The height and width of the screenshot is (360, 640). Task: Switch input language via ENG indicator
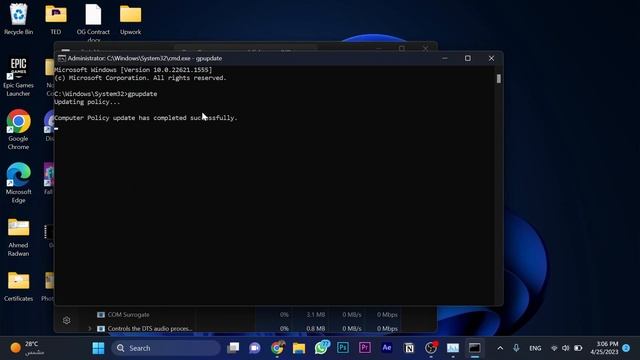tap(535, 348)
